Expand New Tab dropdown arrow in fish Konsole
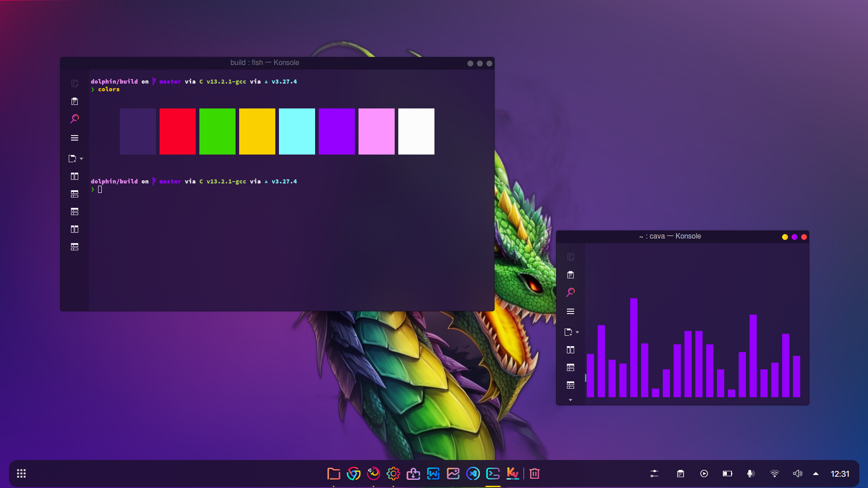Viewport: 868px width, 488px height. 81,159
